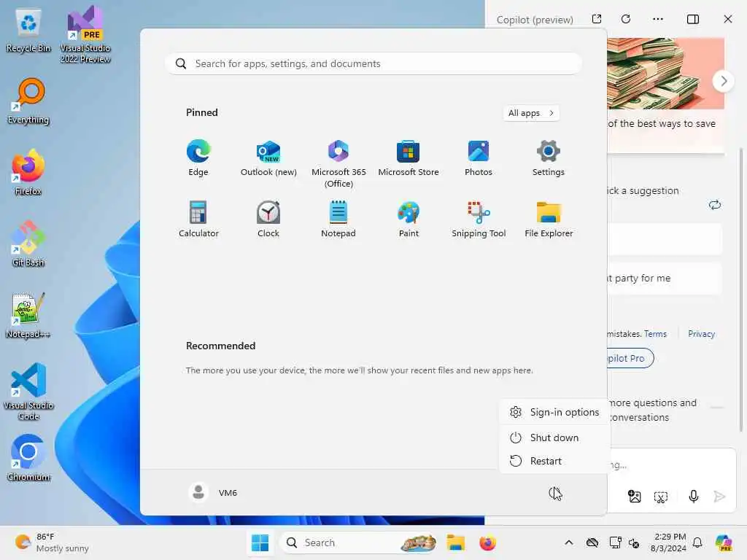Screen dimensions: 747x560
Task: Open Copilot Privacy link
Action: 701,334
